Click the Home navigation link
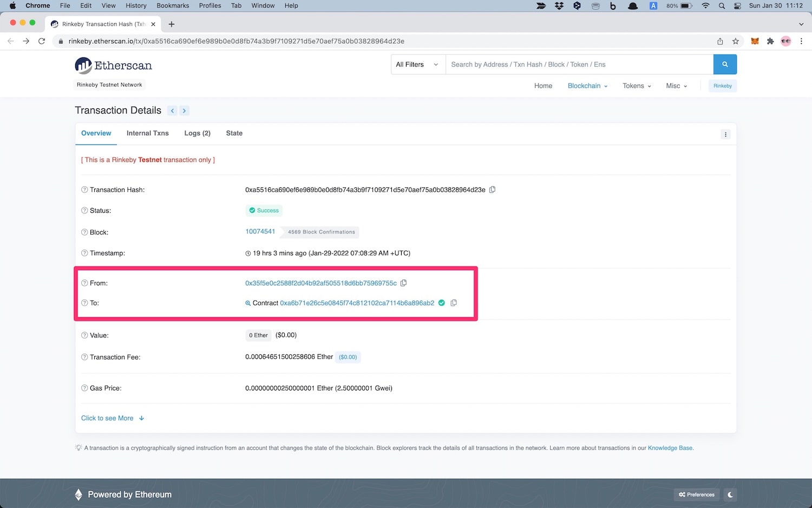The height and width of the screenshot is (508, 812). (543, 86)
